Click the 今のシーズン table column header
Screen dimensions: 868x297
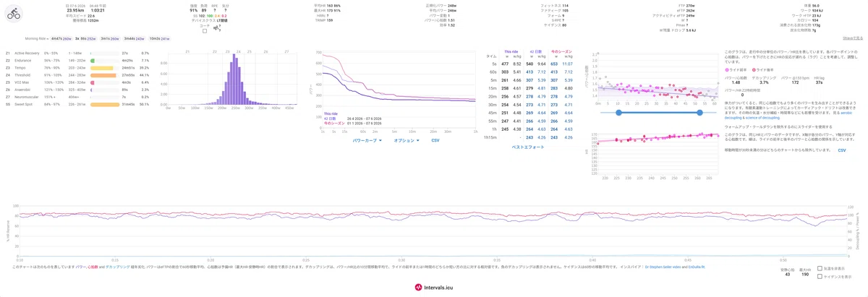point(561,52)
